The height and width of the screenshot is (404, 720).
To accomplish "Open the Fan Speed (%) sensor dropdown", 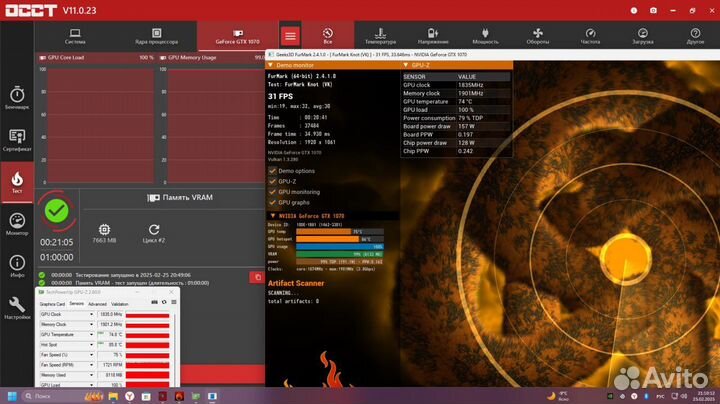I will [x=91, y=355].
